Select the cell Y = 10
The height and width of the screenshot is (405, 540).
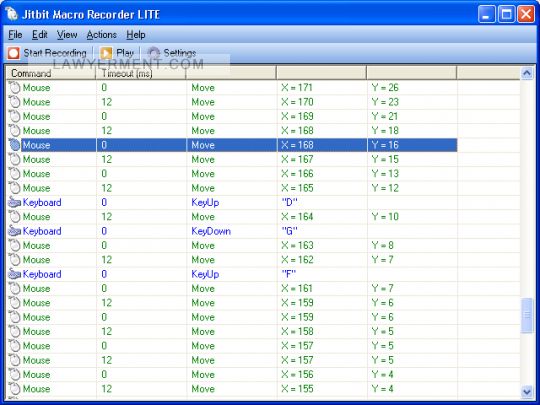click(x=385, y=217)
